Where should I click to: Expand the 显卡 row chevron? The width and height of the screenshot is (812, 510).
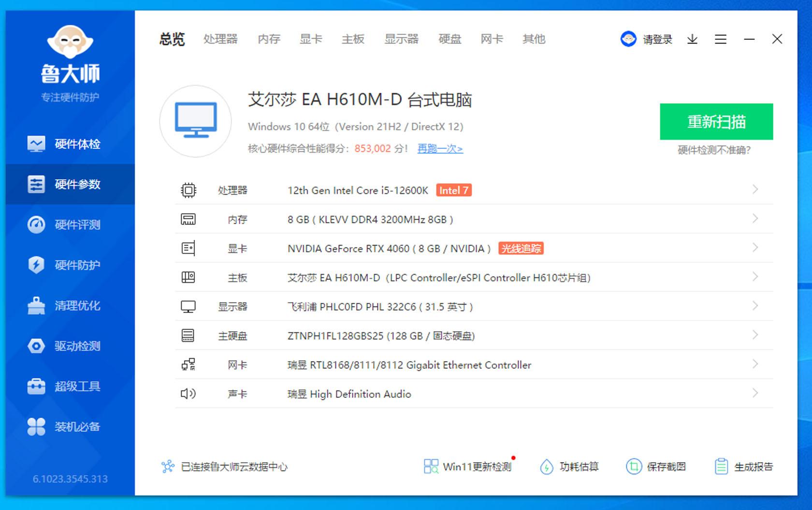[x=755, y=248]
